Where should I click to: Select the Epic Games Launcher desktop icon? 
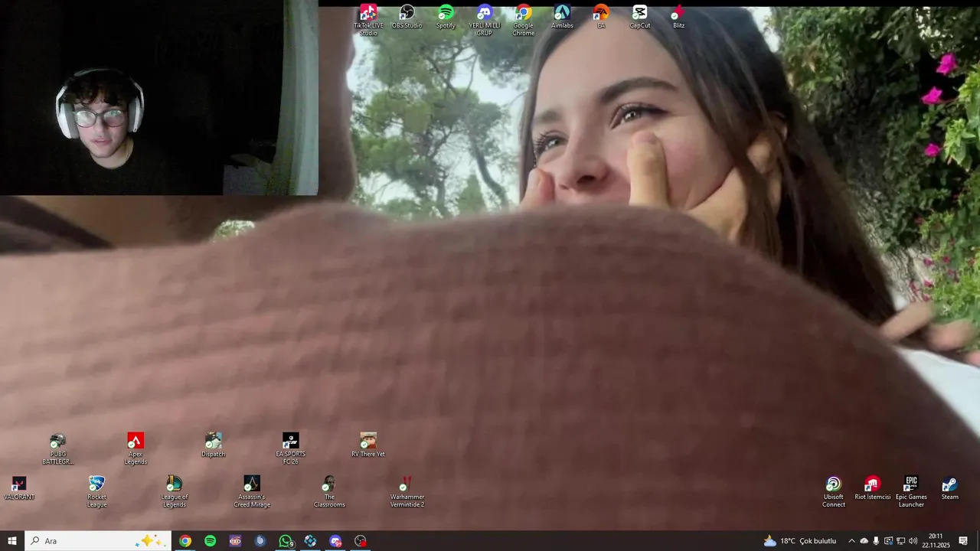[x=911, y=492]
